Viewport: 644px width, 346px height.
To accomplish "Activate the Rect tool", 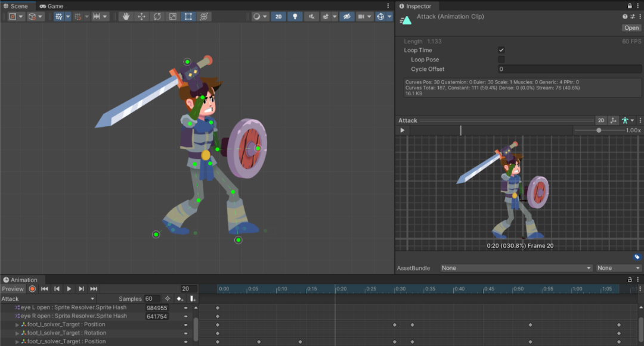I will [x=188, y=17].
